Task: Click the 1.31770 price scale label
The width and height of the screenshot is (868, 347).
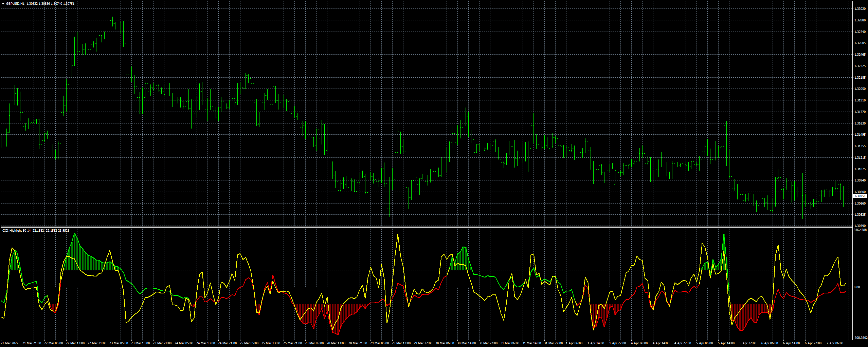Action: [860, 112]
